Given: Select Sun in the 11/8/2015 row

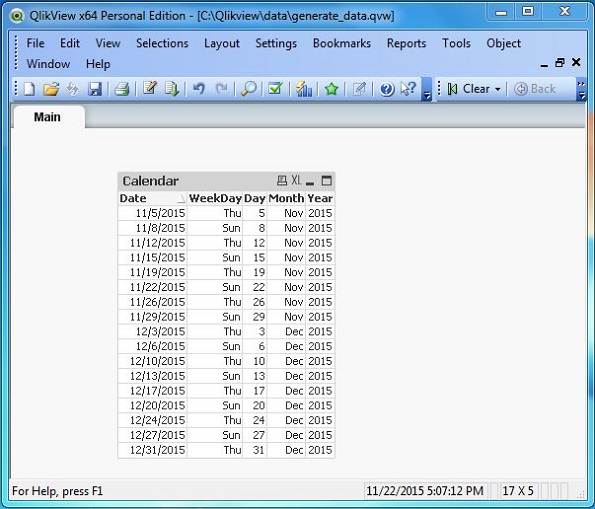Looking at the screenshot, I should [x=215, y=228].
